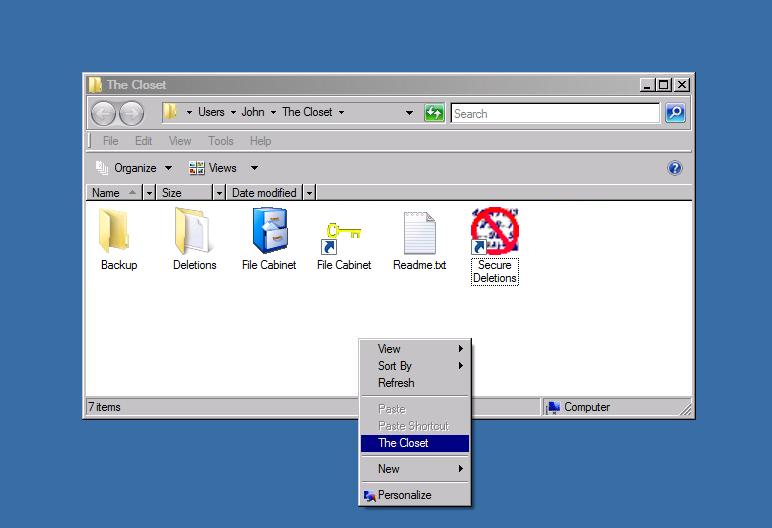Open the blue File Cabinet icon
This screenshot has height=528, width=772.
(x=269, y=232)
